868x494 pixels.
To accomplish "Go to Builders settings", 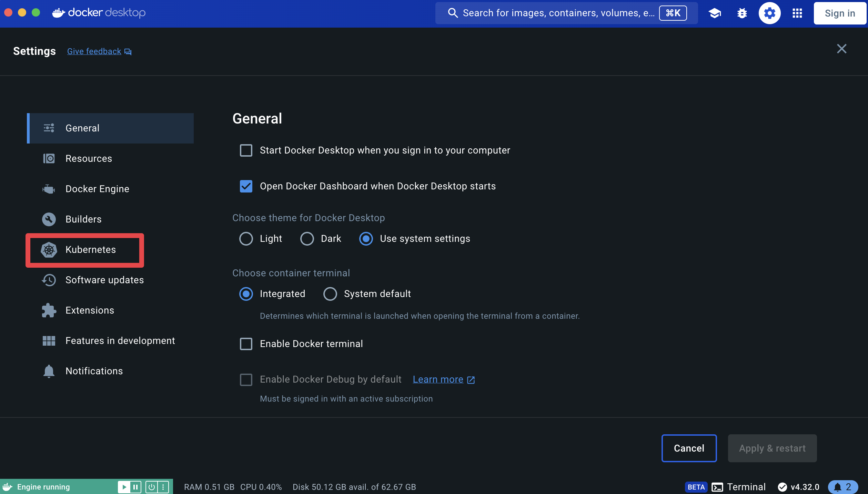I will [110, 219].
